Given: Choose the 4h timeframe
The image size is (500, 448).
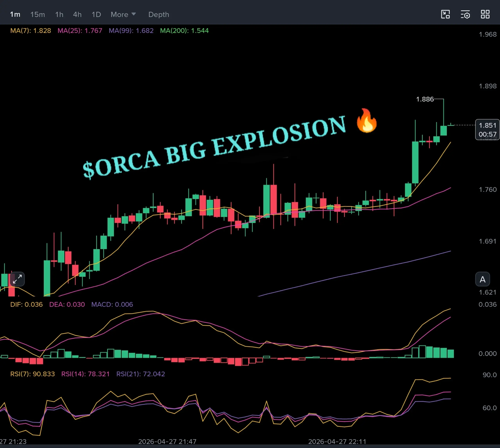Looking at the screenshot, I should pyautogui.click(x=77, y=14).
